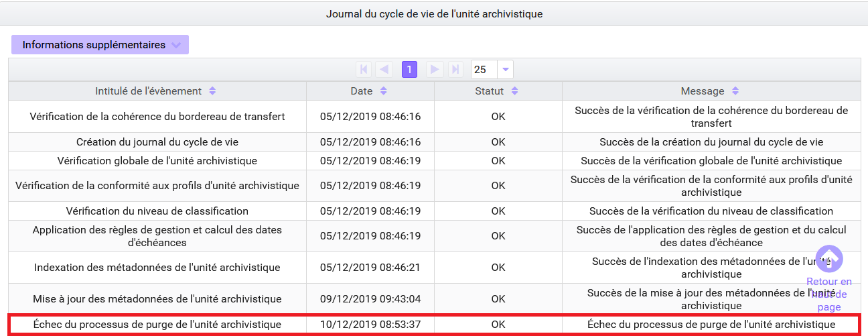
Task: Click the Création du journal du cycle de vie row
Action: [x=157, y=142]
